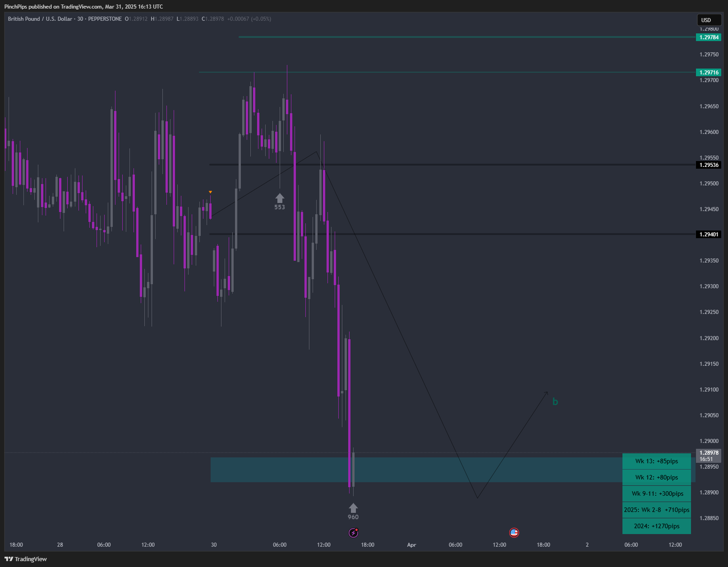728x567 pixels.
Task: Click the 28 date label on time axis
Action: pyautogui.click(x=60, y=545)
